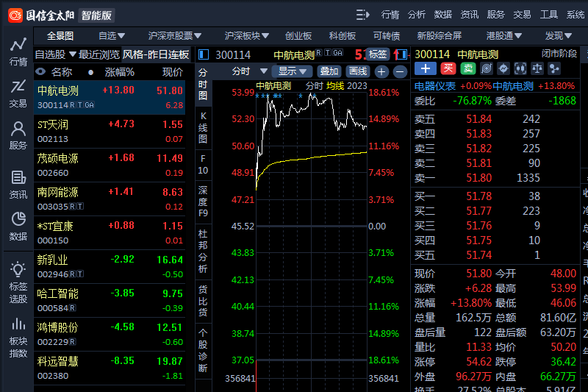Click the radar target icon in quote panel

click(x=487, y=68)
